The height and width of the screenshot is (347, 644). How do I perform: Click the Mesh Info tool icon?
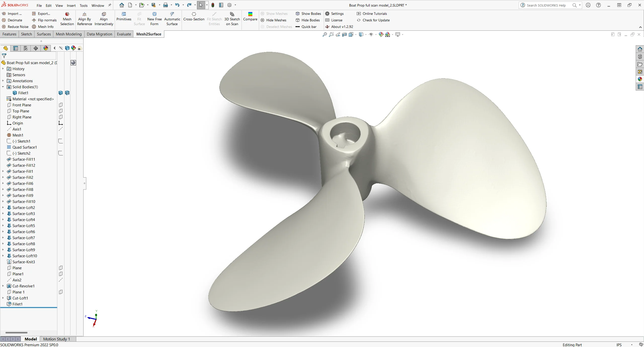[34, 26]
